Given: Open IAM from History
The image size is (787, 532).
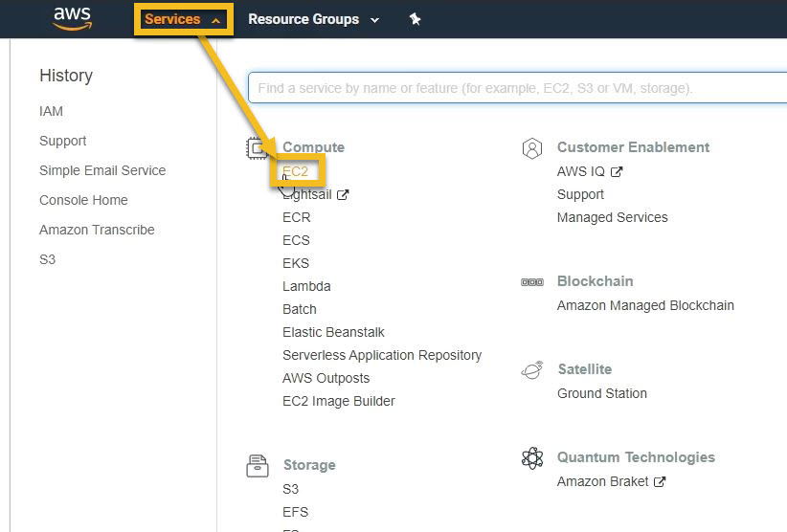Looking at the screenshot, I should click(51, 111).
